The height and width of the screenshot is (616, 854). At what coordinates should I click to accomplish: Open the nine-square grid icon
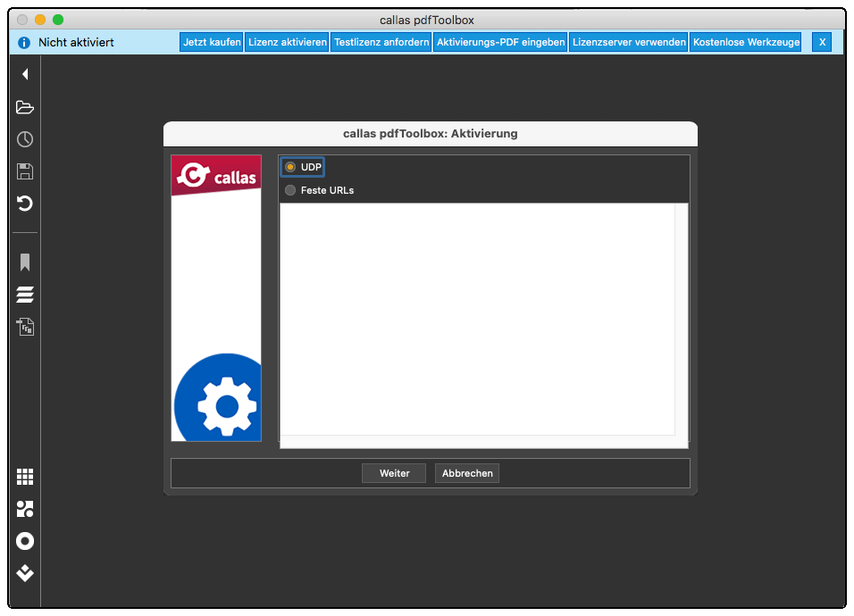tap(25, 477)
